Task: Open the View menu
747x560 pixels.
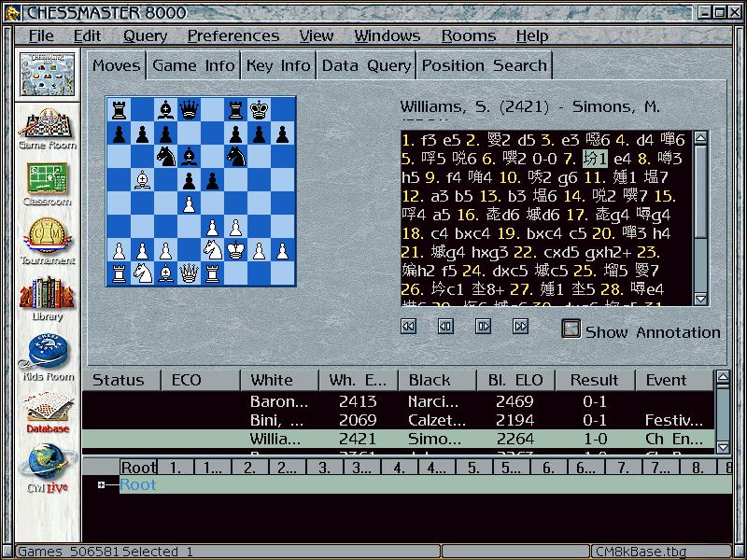Action: [317, 35]
